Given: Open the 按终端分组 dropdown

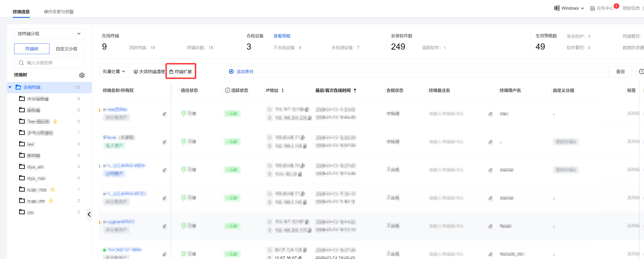Looking at the screenshot, I should click(49, 34).
